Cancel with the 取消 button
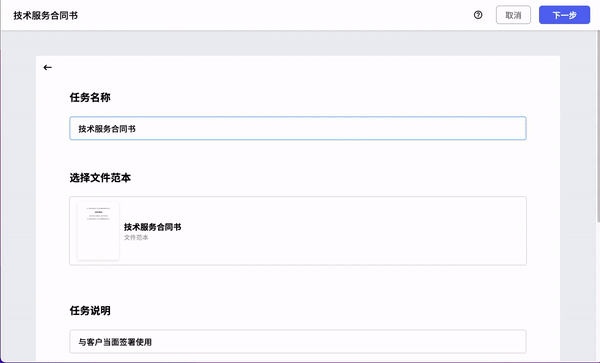 point(513,15)
